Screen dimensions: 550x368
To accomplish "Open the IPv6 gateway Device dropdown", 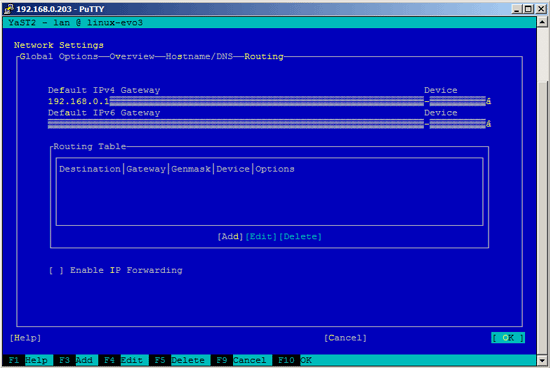I will tap(460, 124).
